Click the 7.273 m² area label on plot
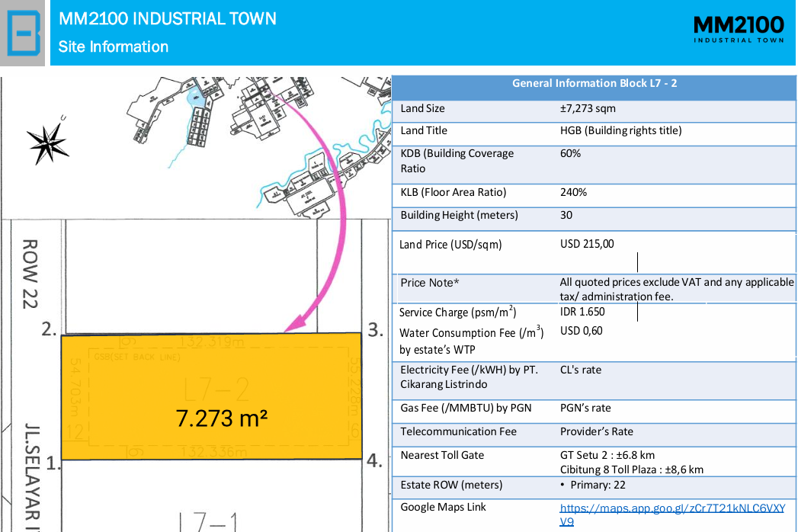Screen dimensions: 798x532 221,418
